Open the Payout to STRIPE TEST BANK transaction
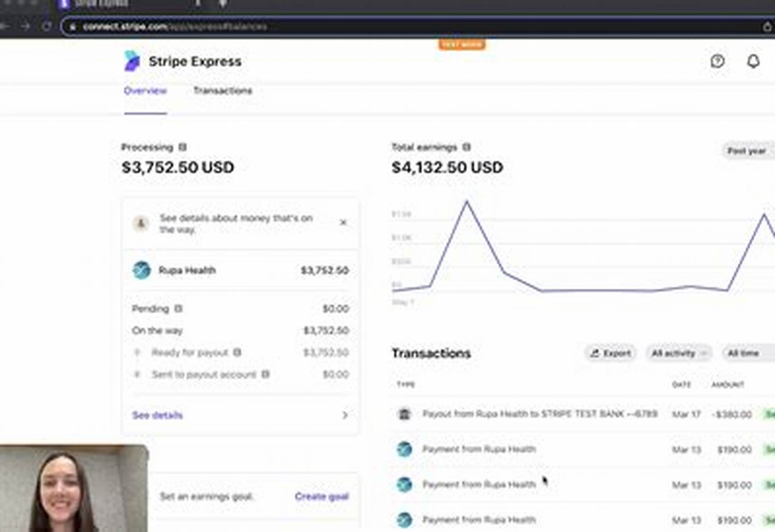The height and width of the screenshot is (532, 775). [540, 414]
